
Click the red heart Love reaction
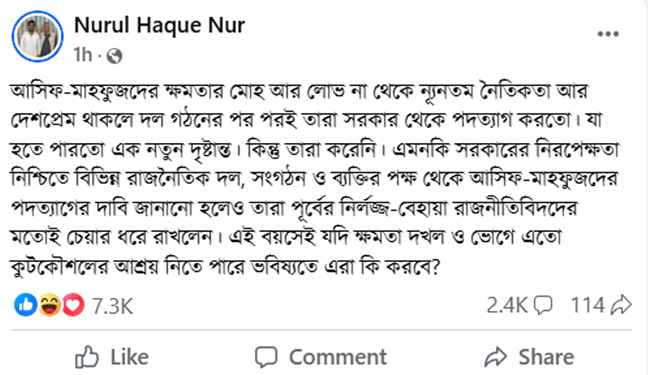[73, 305]
